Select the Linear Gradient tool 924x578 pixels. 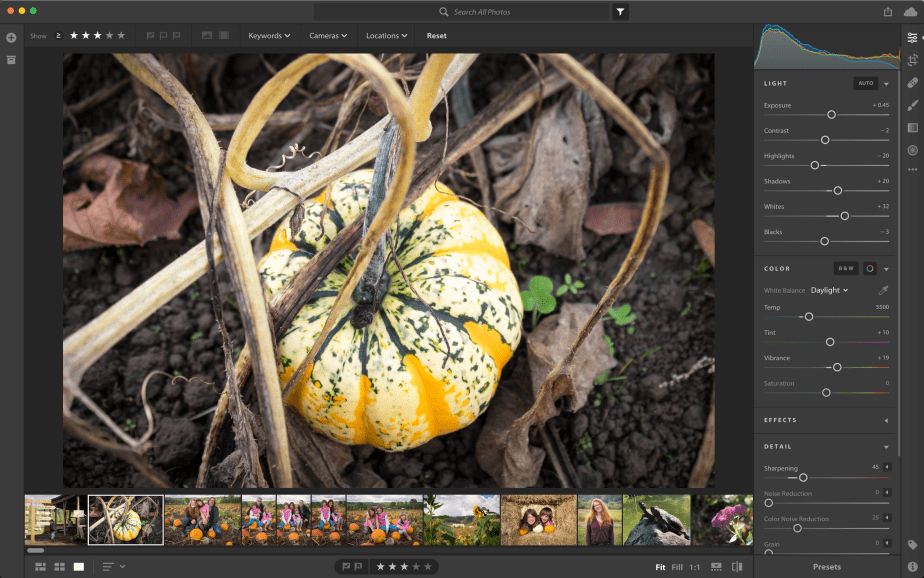(912, 128)
